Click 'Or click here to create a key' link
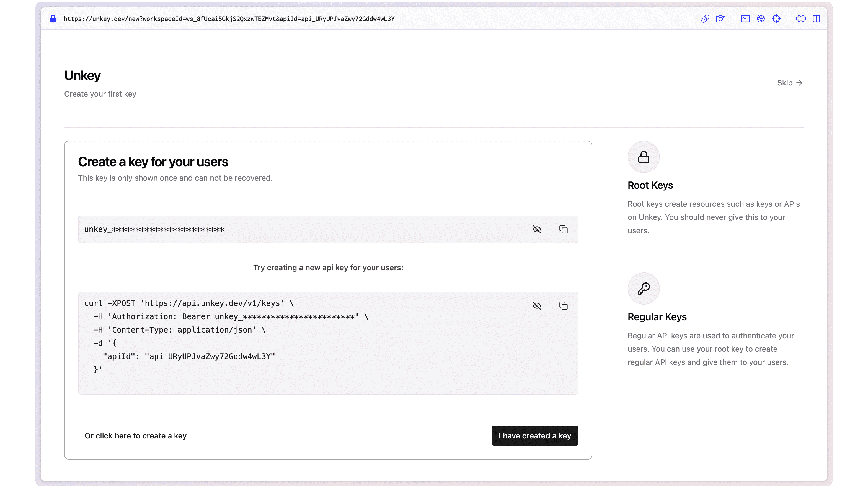Viewport: 868px width, 488px height. coord(135,435)
